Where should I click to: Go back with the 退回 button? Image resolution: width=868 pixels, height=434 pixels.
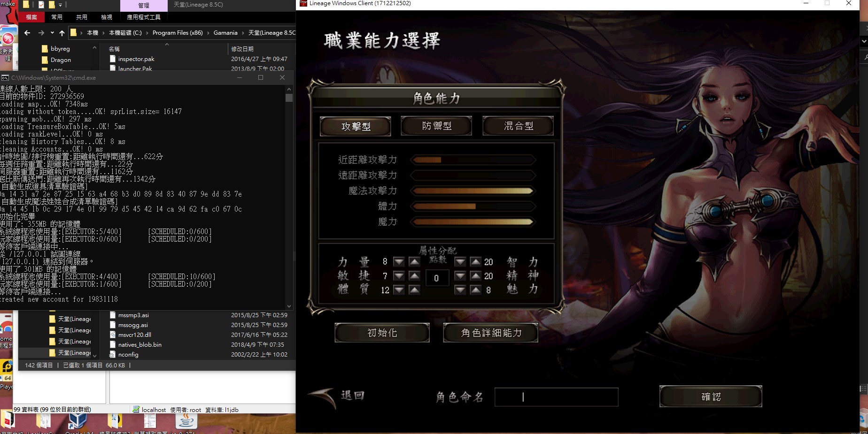point(337,396)
